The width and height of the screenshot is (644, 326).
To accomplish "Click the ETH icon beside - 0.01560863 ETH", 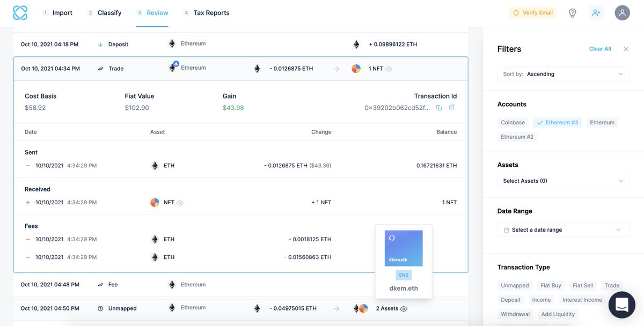I will point(155,257).
